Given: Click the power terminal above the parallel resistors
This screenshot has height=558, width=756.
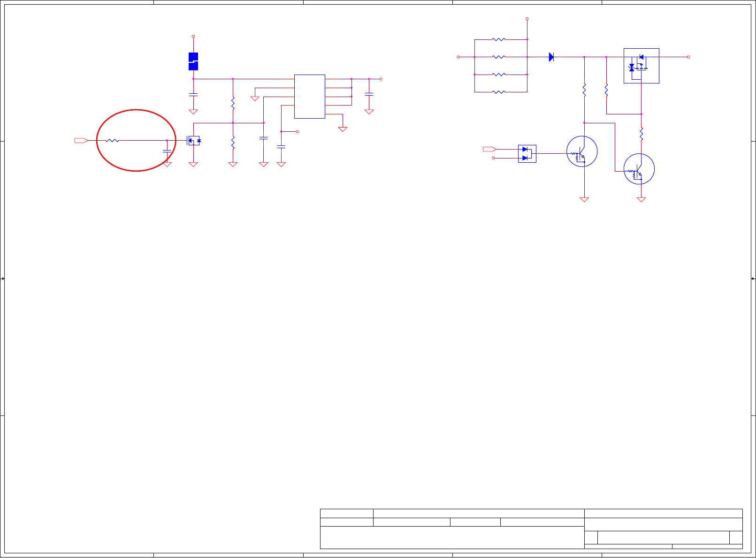Looking at the screenshot, I should (x=527, y=19).
